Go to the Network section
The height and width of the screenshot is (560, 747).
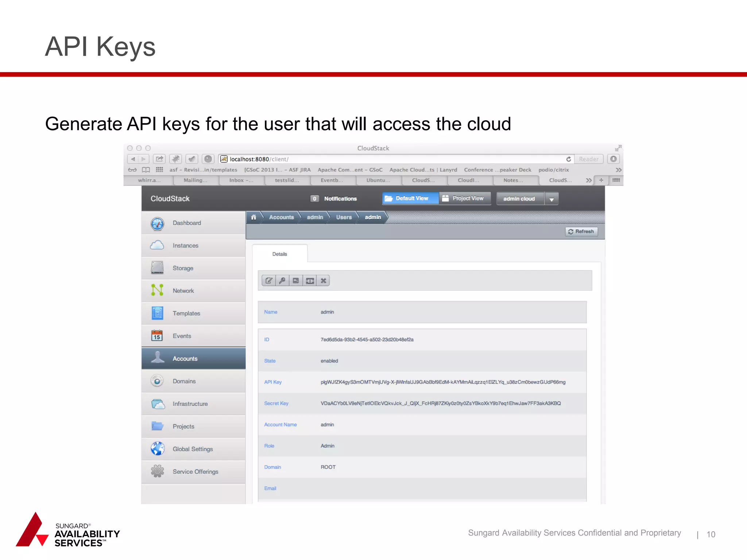point(193,291)
